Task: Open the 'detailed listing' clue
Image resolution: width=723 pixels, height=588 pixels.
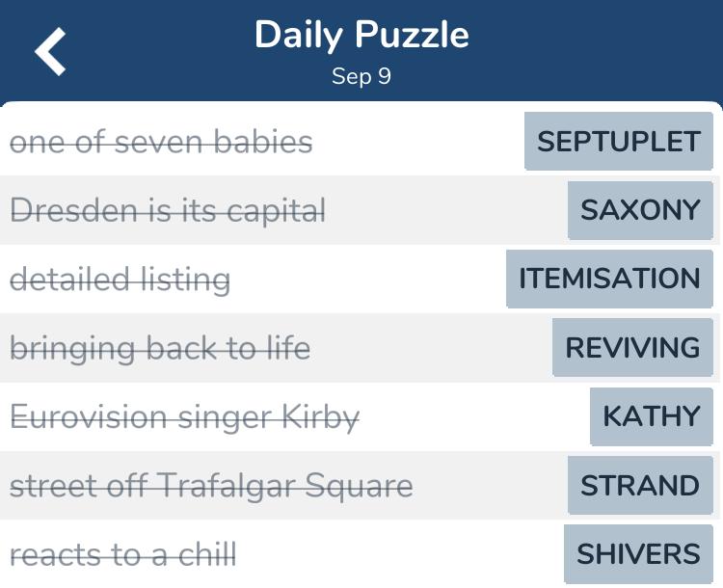Action: 120,280
